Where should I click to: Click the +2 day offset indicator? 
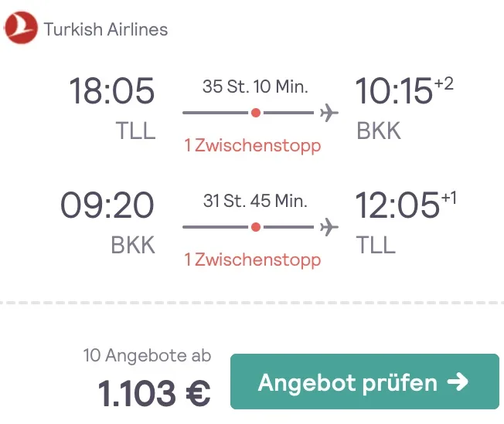click(444, 83)
